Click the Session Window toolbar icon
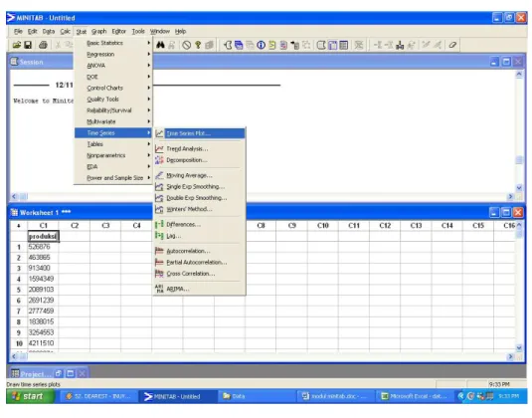 click(321, 45)
